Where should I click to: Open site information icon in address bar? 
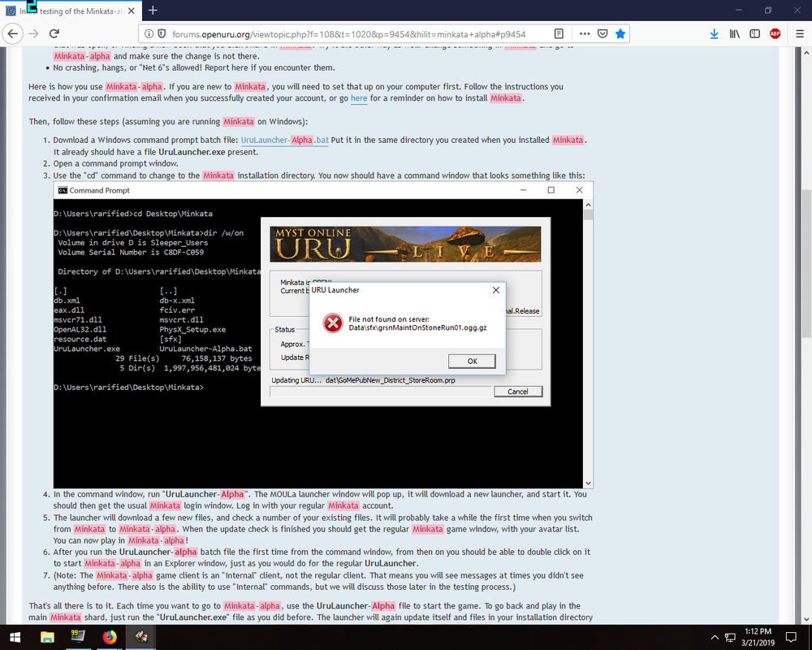[149, 33]
